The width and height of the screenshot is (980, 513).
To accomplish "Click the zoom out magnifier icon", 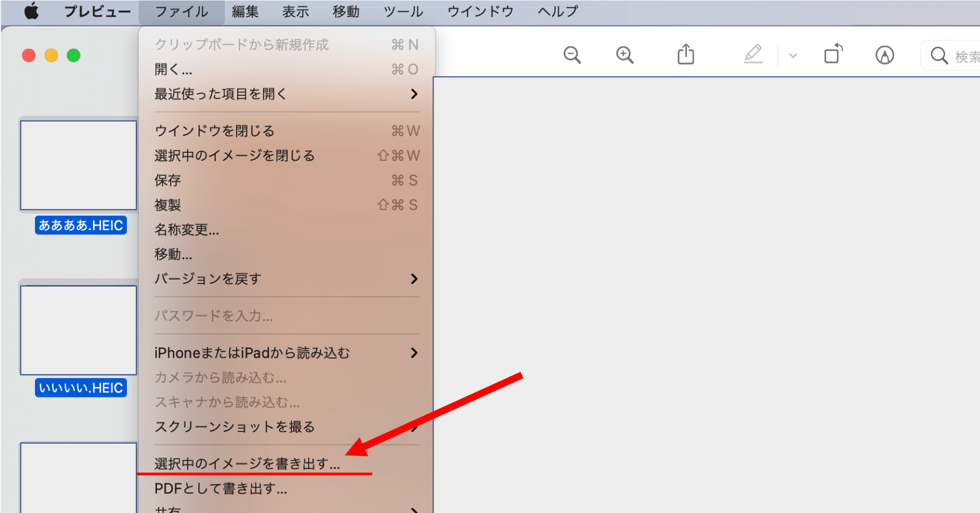I will 572,55.
